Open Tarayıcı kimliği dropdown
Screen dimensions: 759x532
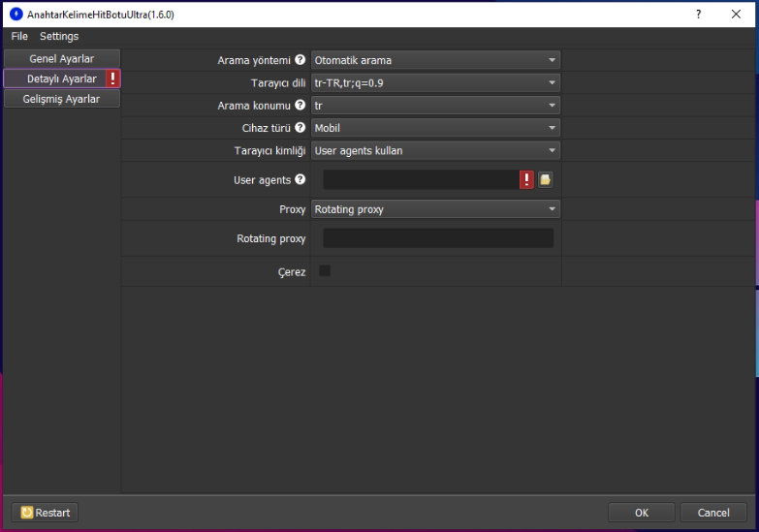[x=435, y=151]
